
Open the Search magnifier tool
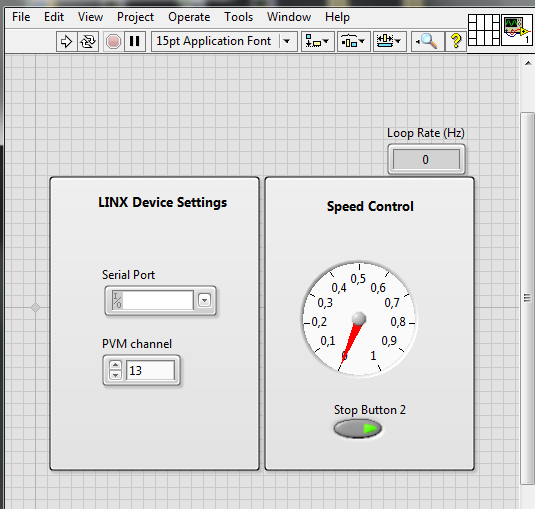pyautogui.click(x=427, y=42)
